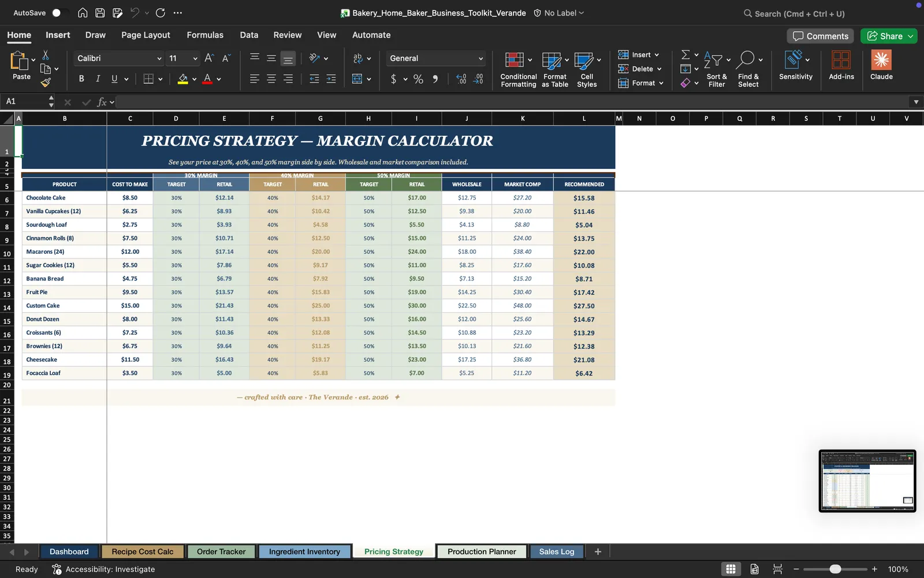Image resolution: width=924 pixels, height=578 pixels.
Task: Open the Claude add-in
Action: click(x=881, y=65)
